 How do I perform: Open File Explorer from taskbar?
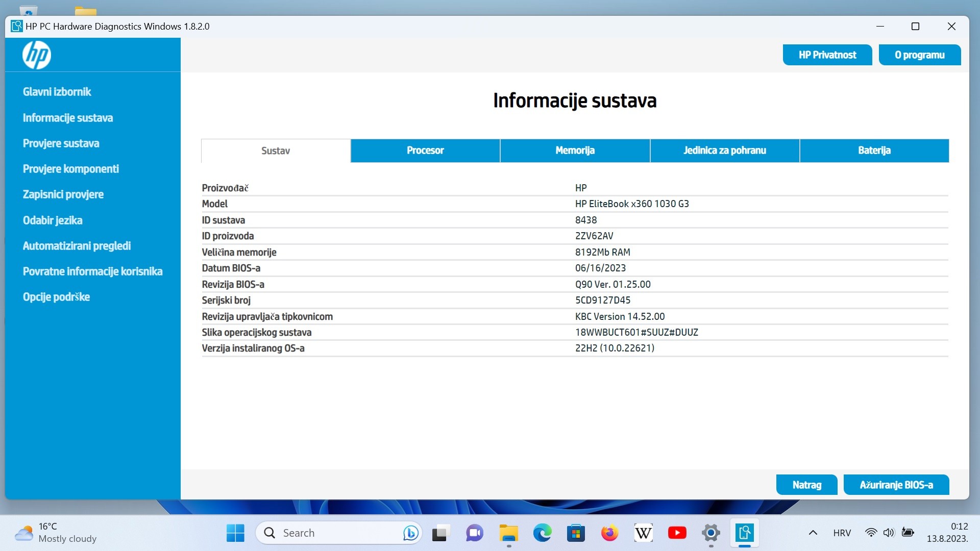[x=508, y=533]
